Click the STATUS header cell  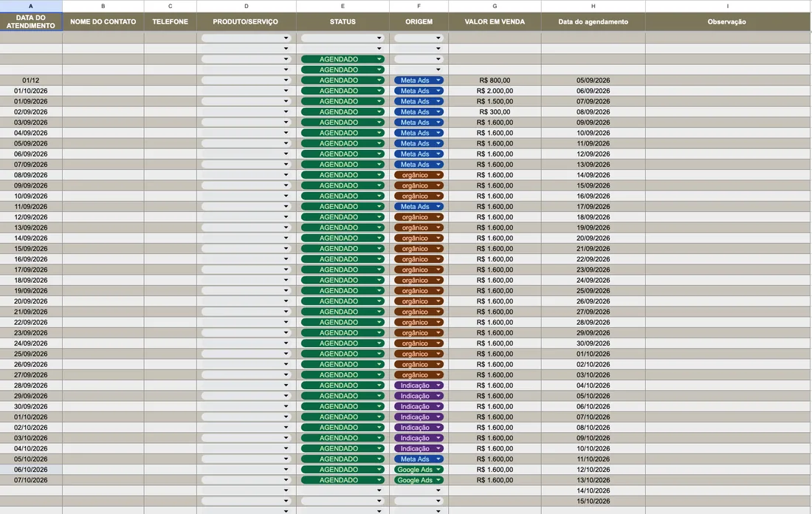[x=343, y=21]
